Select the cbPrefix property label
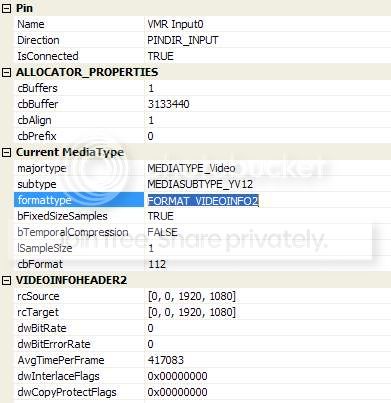This screenshot has height=403, width=391. (x=37, y=136)
